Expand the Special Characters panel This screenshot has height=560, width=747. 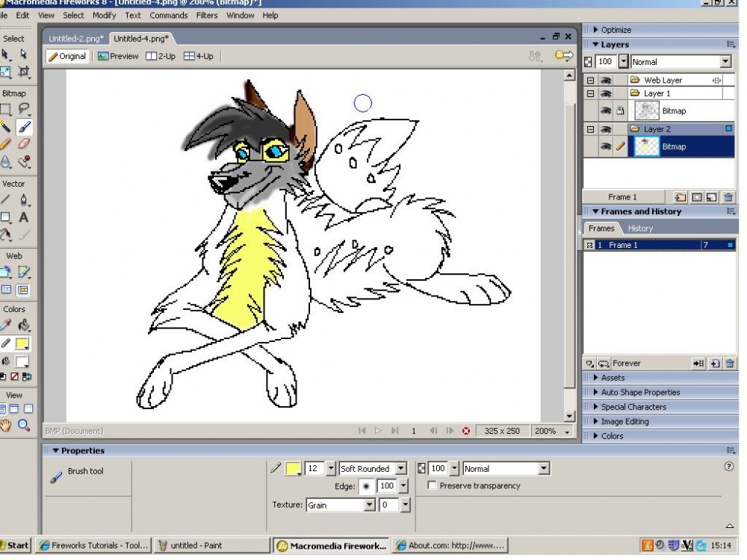click(596, 407)
